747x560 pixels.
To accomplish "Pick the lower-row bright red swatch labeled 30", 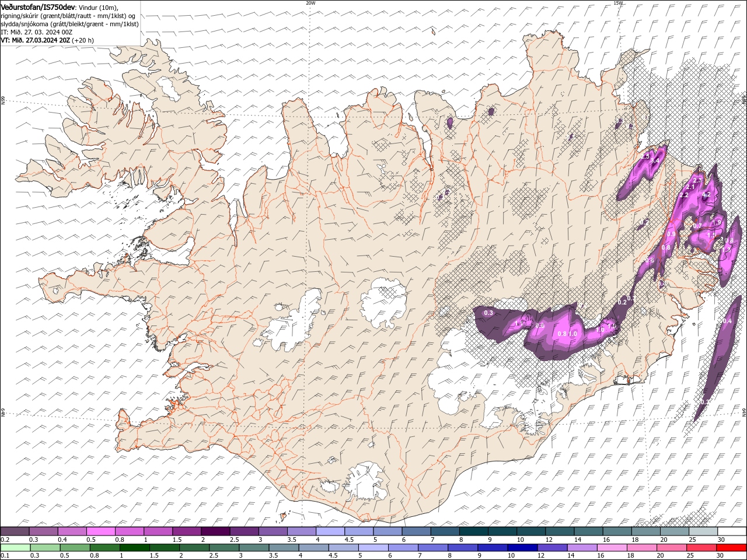I will [x=731, y=547].
